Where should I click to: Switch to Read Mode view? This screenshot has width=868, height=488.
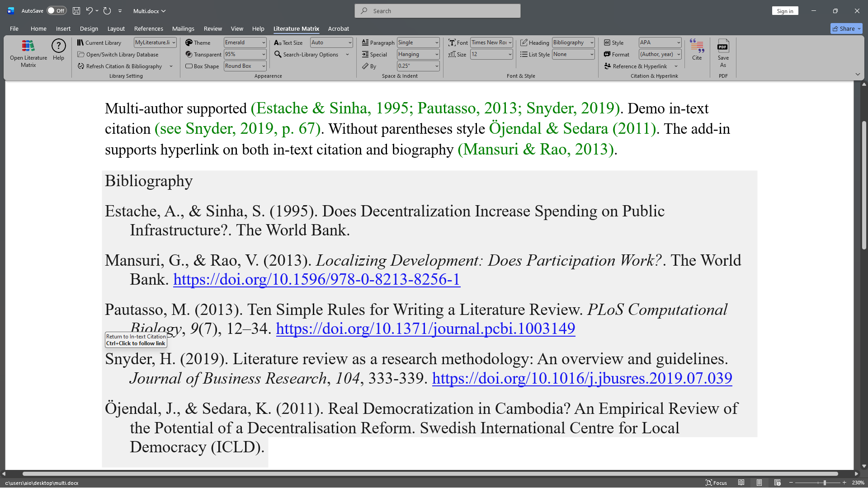(741, 483)
